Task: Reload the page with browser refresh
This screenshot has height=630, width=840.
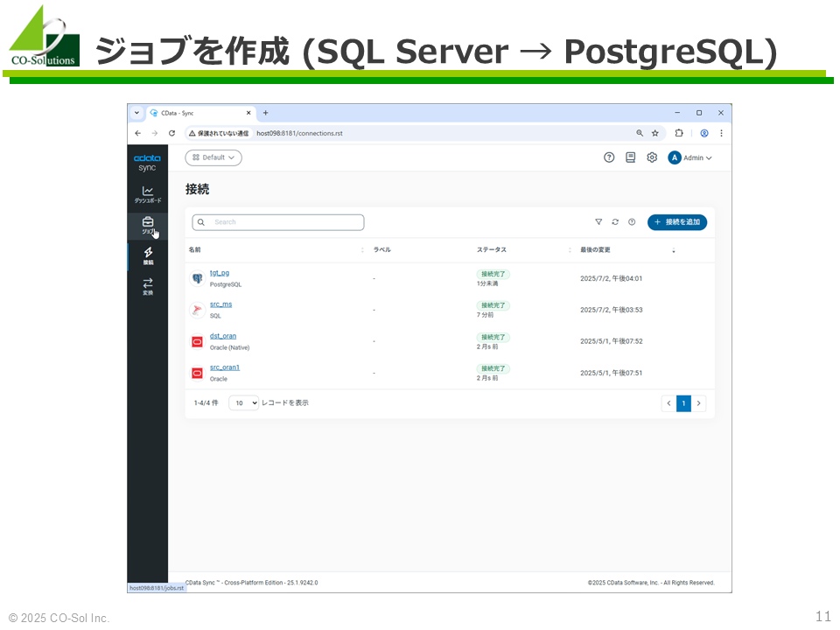Action: tap(171, 133)
